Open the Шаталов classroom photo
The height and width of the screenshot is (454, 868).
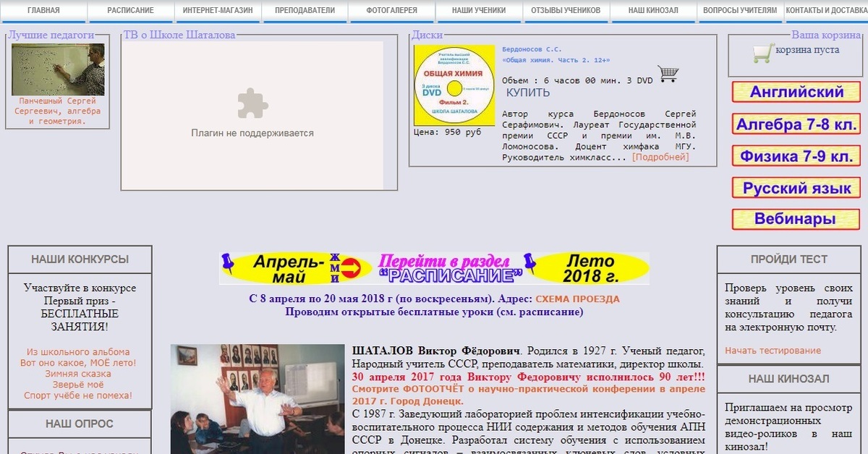(257, 398)
